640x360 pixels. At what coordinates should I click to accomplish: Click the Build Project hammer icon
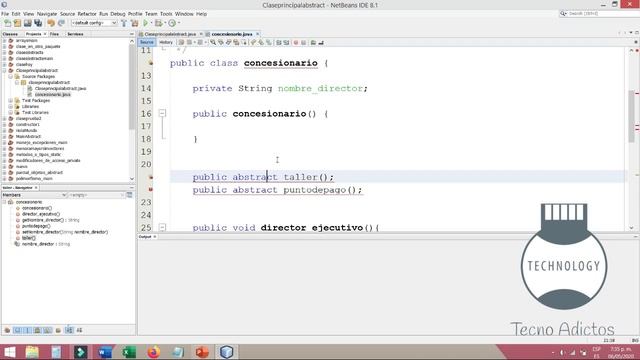point(124,23)
